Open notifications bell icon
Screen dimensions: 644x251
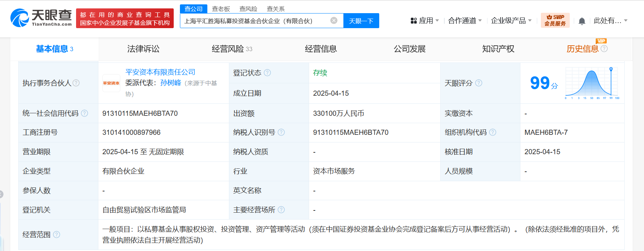click(582, 21)
